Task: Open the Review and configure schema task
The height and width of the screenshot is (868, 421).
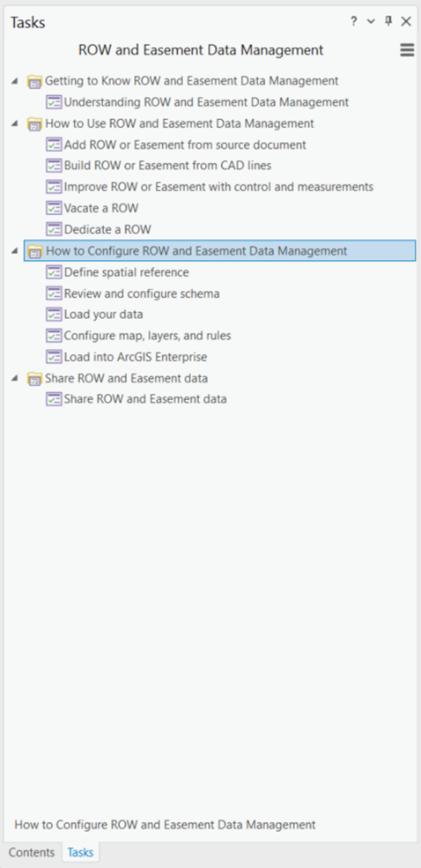Action: point(142,293)
